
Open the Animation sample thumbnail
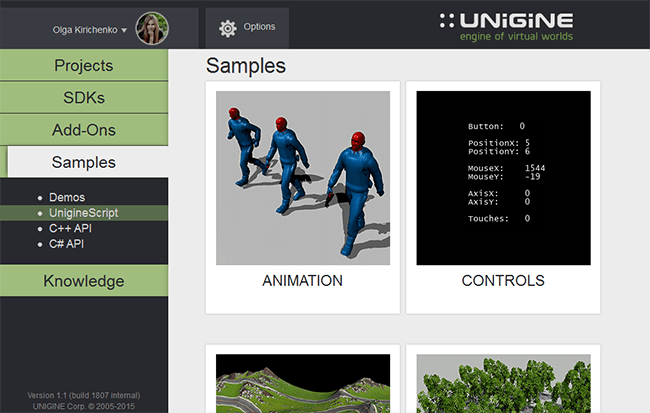[303, 178]
